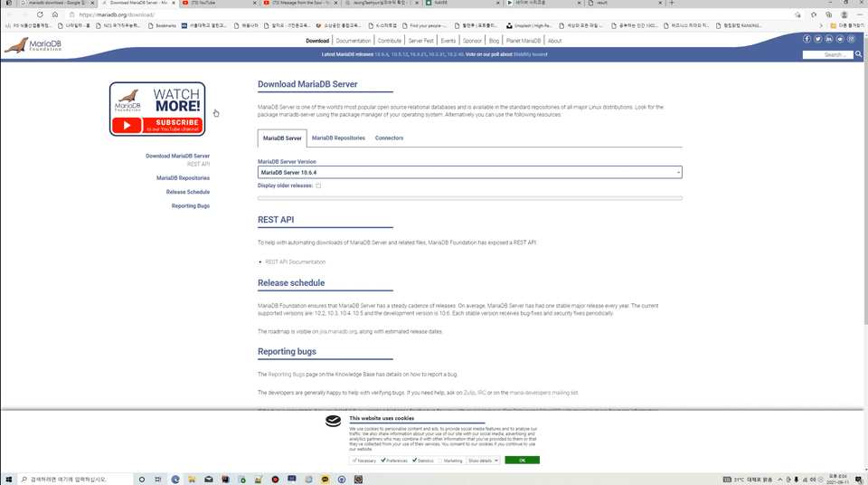Image resolution: width=868 pixels, height=485 pixels.
Task: Enable the Display older releases checkbox
Action: coord(318,185)
